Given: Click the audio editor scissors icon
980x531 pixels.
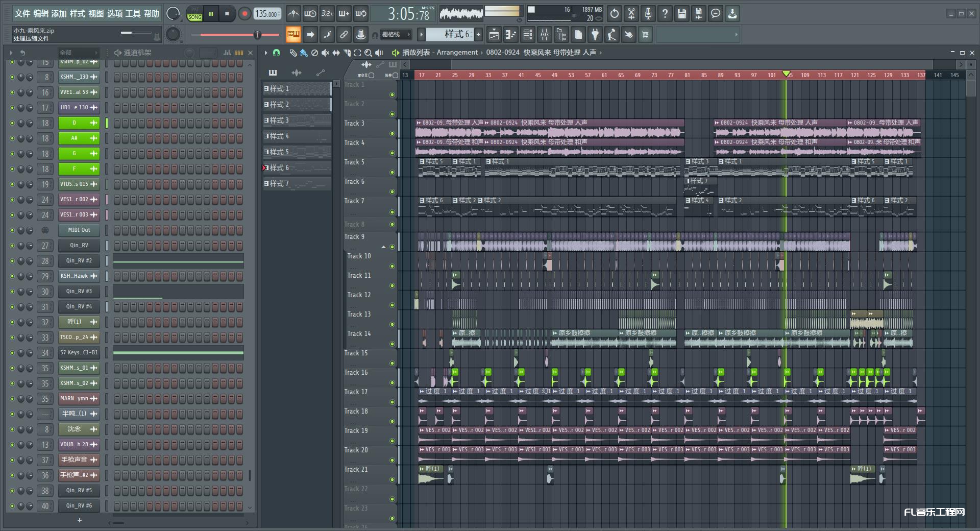Looking at the screenshot, I should pyautogui.click(x=631, y=14).
